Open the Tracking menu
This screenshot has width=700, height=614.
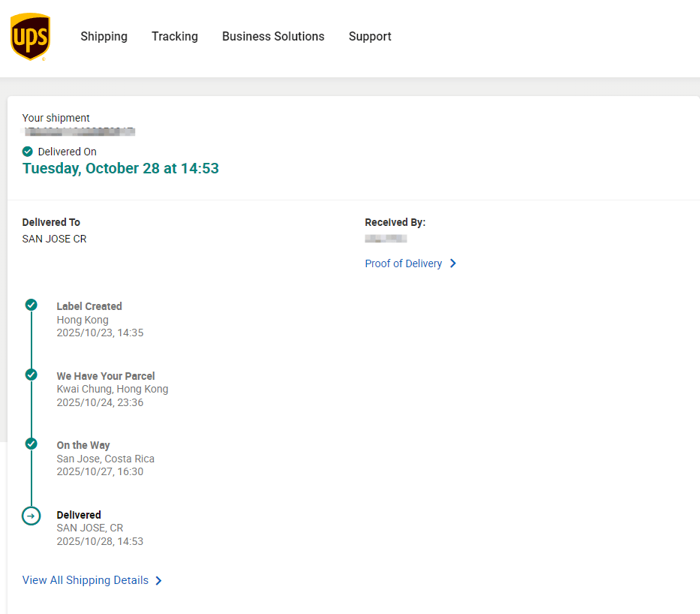pyautogui.click(x=175, y=37)
